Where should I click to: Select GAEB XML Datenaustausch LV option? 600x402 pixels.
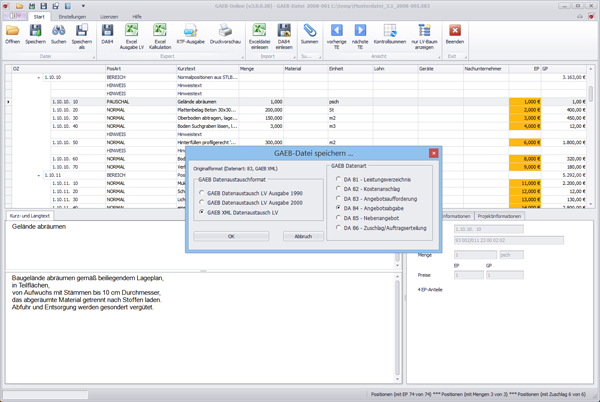[201, 212]
